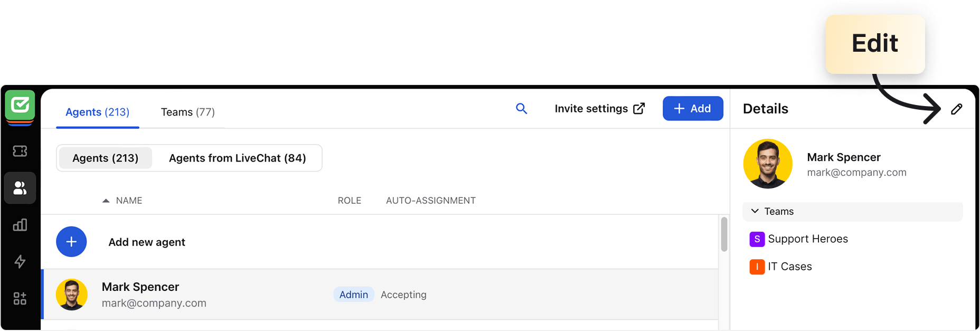Switch to the Teams (77) tab

point(187,112)
